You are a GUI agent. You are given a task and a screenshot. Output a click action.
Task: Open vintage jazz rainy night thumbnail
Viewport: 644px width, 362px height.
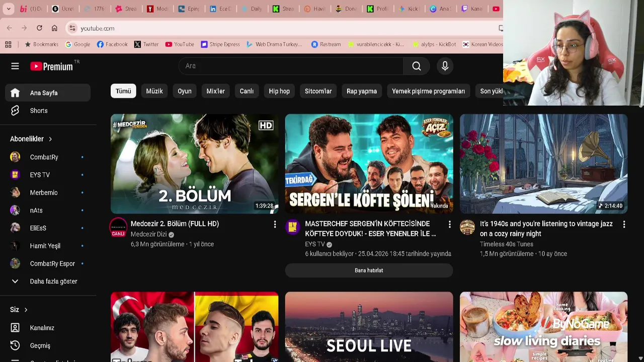pyautogui.click(x=543, y=163)
